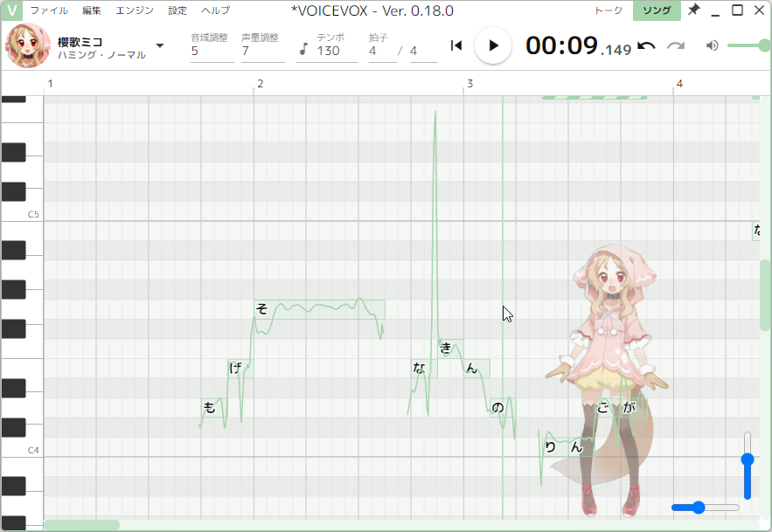Click measure 2 on the ruler

(260, 84)
